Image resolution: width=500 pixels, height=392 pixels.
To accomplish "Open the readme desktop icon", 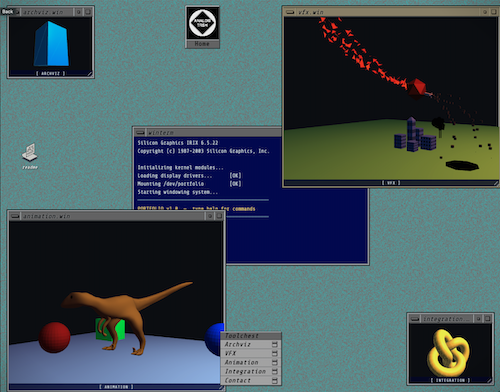I will [x=30, y=156].
